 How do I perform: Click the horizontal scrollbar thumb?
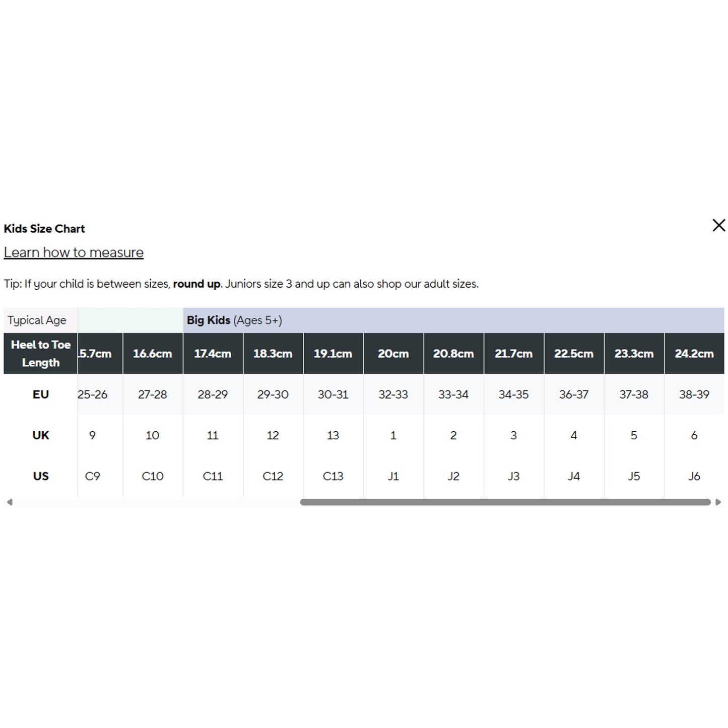505,502
